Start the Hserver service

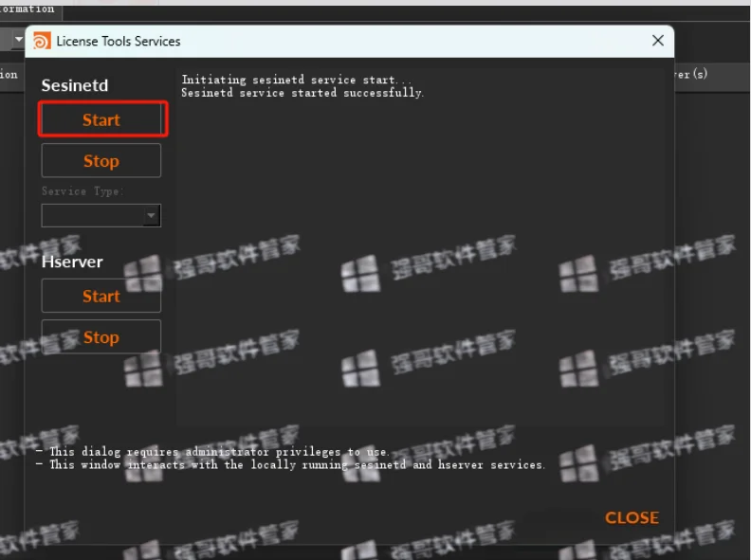pyautogui.click(x=101, y=296)
